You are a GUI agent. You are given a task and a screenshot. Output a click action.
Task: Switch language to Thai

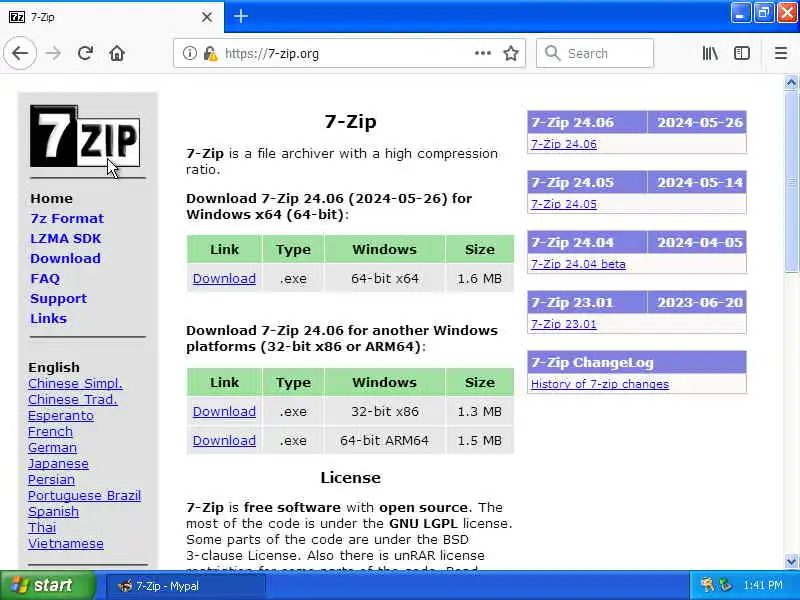pos(42,528)
